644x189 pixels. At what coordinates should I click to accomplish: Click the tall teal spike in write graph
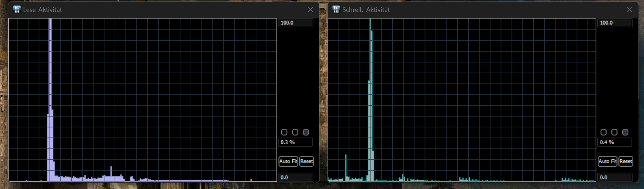click(370, 100)
